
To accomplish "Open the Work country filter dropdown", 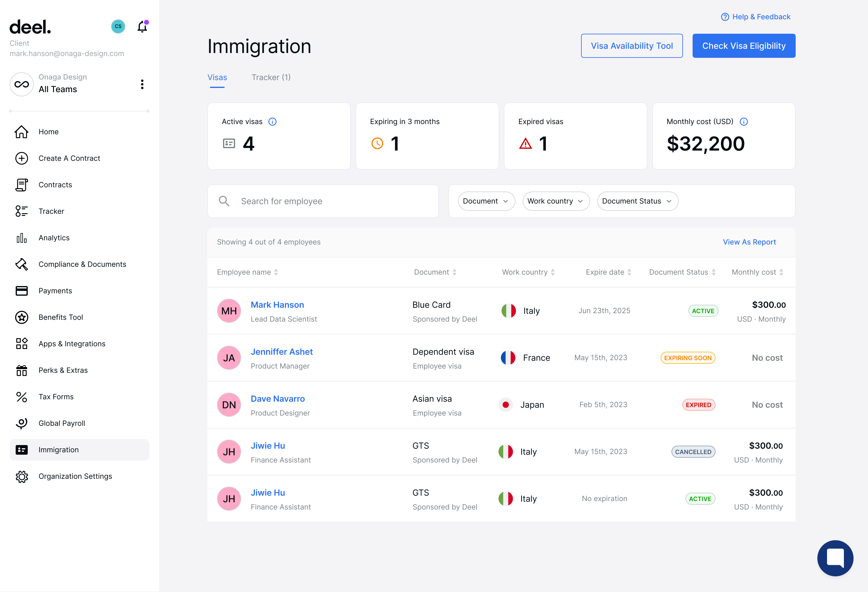I will click(x=556, y=201).
